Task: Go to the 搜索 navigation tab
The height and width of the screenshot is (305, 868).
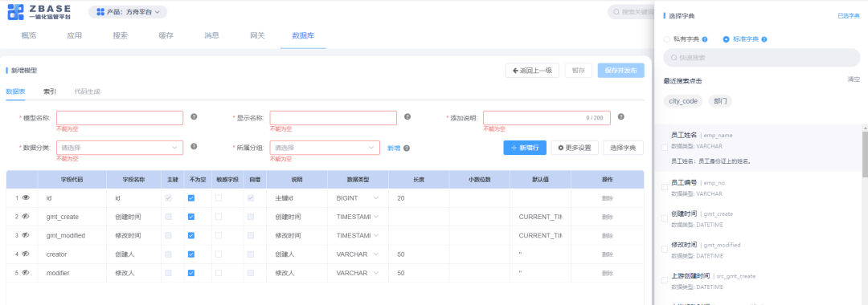Action: 121,36
